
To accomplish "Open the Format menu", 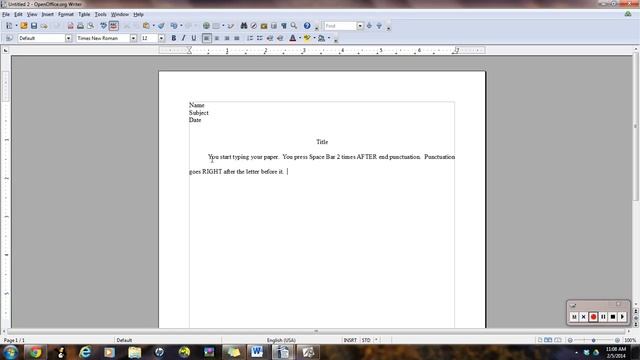I will (66, 14).
